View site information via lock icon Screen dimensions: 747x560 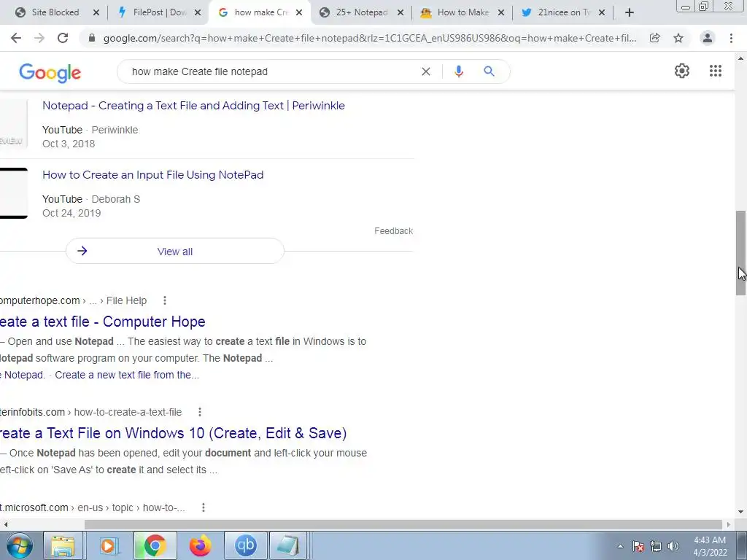click(92, 38)
